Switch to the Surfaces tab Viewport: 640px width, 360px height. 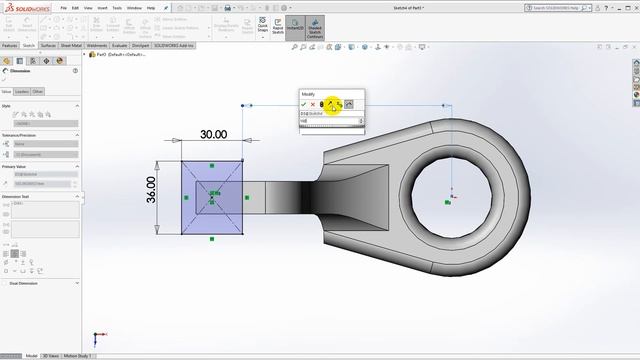48,45
